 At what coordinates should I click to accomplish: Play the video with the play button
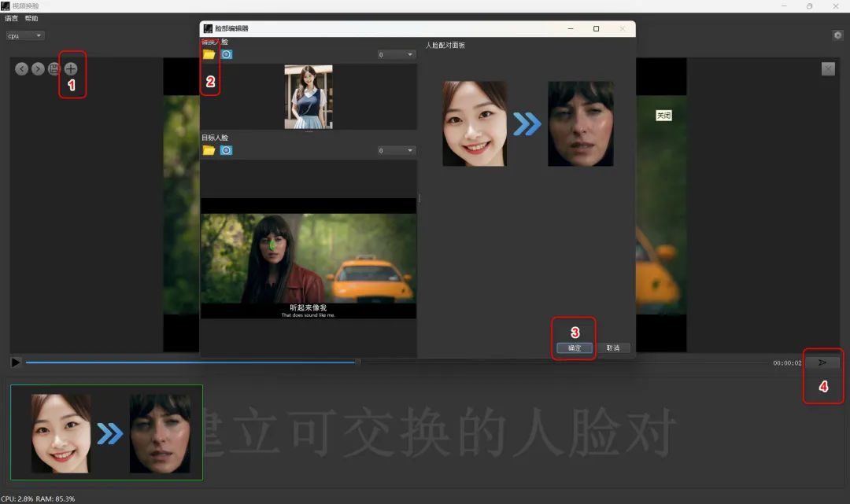[x=16, y=362]
